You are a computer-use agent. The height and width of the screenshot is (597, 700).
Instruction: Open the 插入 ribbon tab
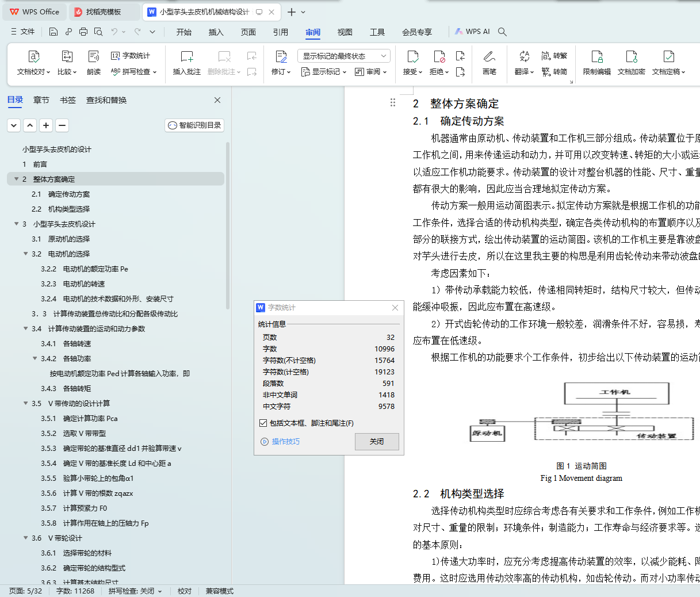point(216,32)
